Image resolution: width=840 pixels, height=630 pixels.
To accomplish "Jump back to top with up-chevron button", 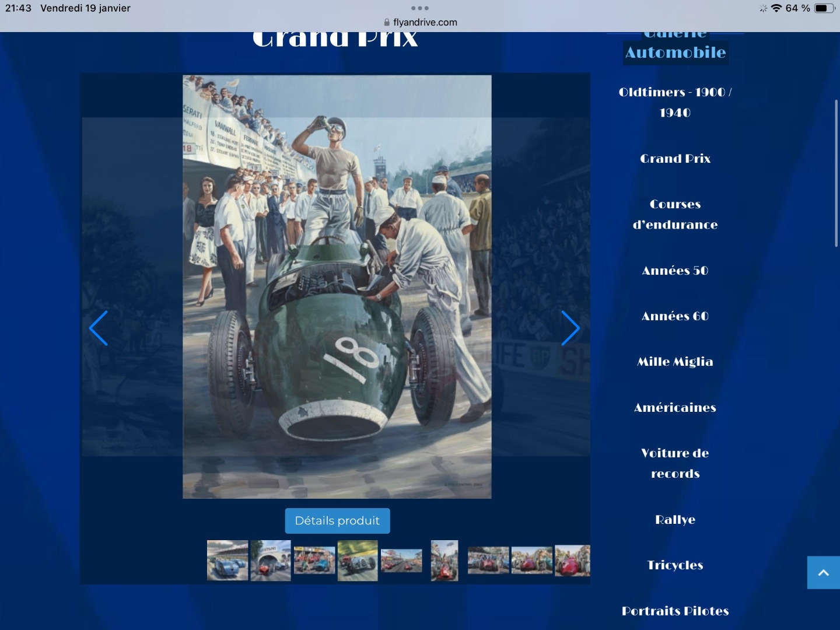I will [824, 572].
